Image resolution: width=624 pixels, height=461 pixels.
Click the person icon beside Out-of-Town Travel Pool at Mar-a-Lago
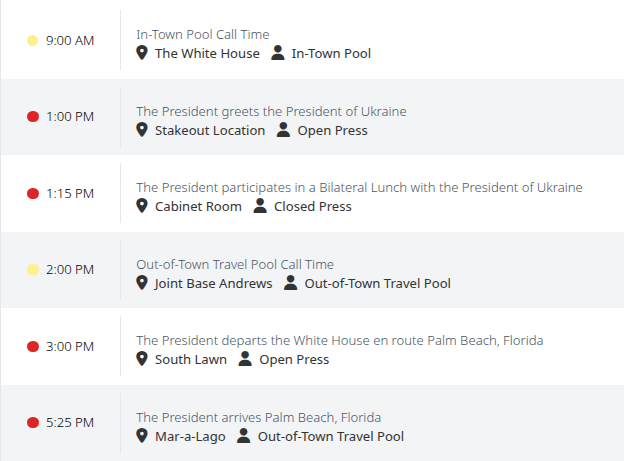coord(245,436)
